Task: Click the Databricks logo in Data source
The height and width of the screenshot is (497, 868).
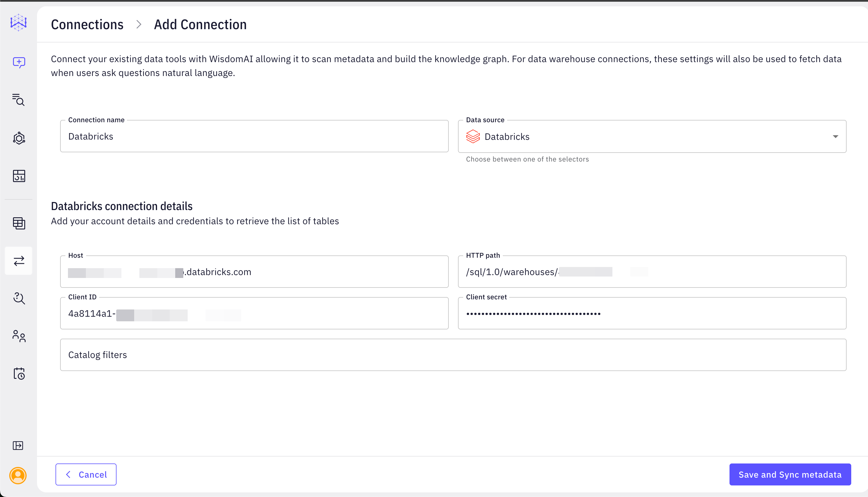Action: pos(473,137)
